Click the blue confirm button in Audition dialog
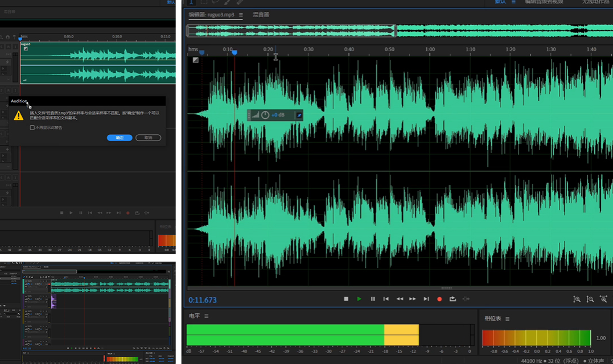The image size is (613, 364). [120, 138]
